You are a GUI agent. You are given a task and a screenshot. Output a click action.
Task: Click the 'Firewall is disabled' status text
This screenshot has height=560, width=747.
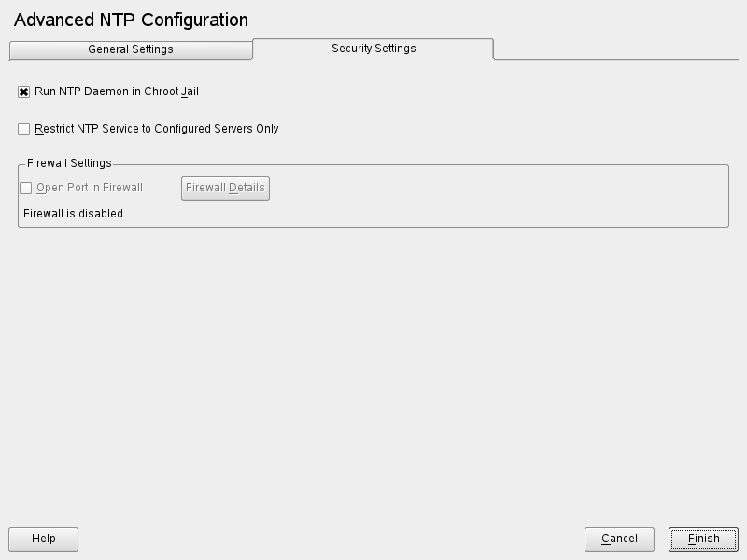[x=73, y=214]
